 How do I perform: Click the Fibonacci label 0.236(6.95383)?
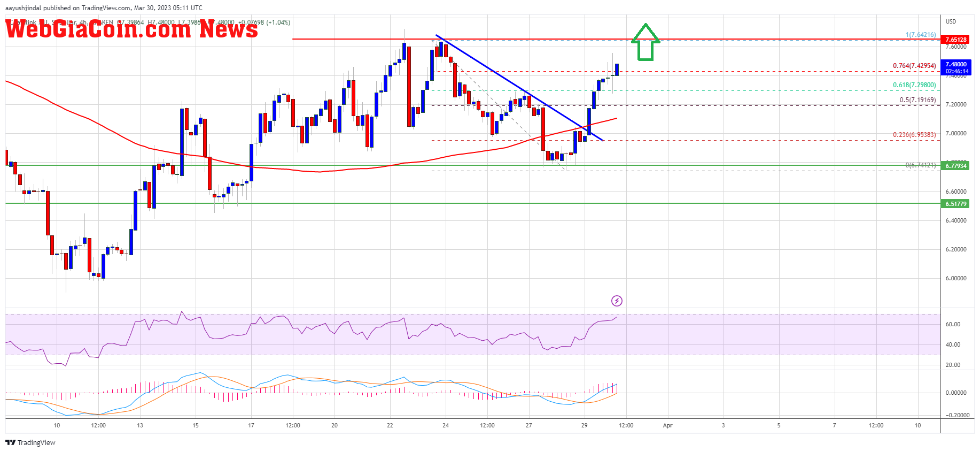(914, 135)
